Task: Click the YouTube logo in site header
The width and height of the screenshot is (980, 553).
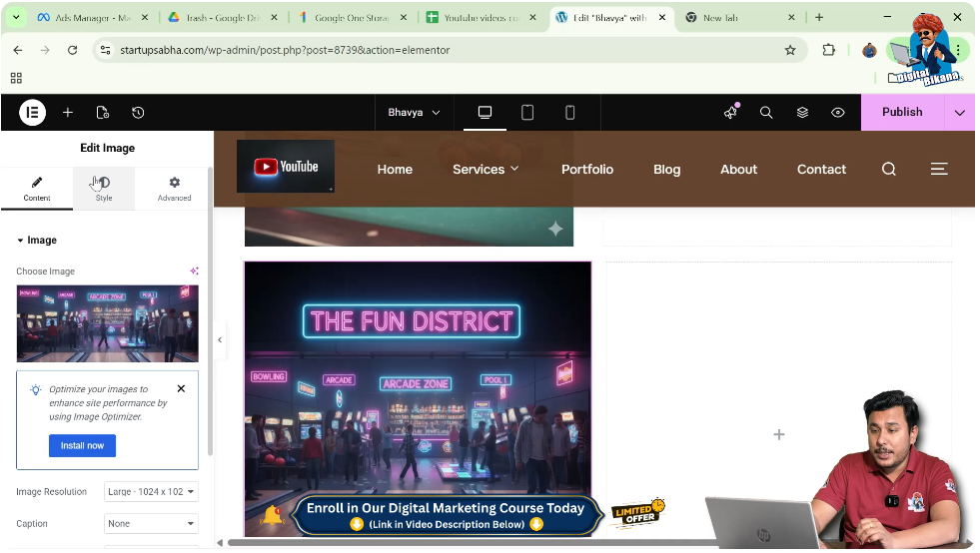Action: pos(286,167)
